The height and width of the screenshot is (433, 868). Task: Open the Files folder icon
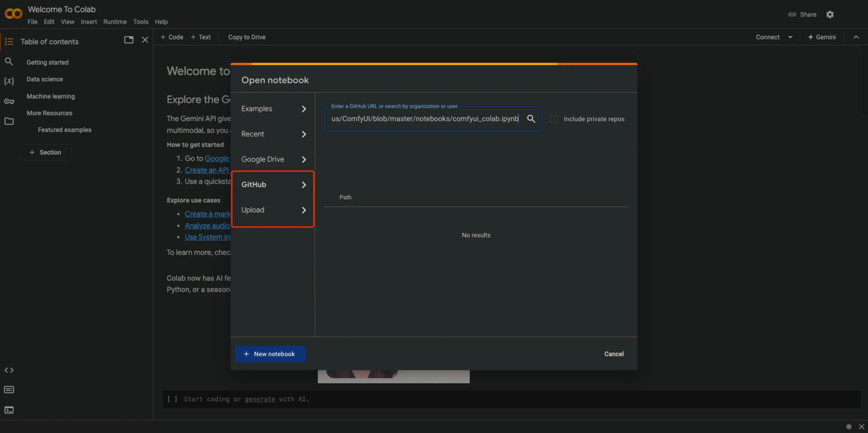pyautogui.click(x=9, y=121)
